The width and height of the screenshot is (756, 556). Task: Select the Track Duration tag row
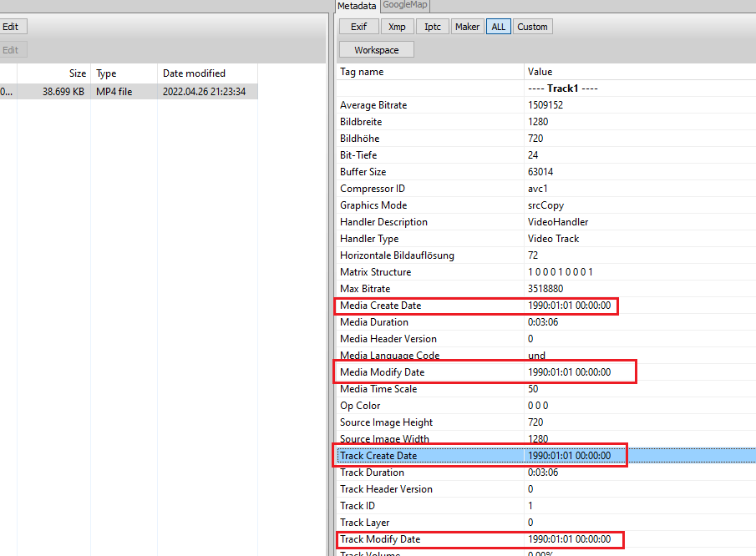[x=546, y=473]
